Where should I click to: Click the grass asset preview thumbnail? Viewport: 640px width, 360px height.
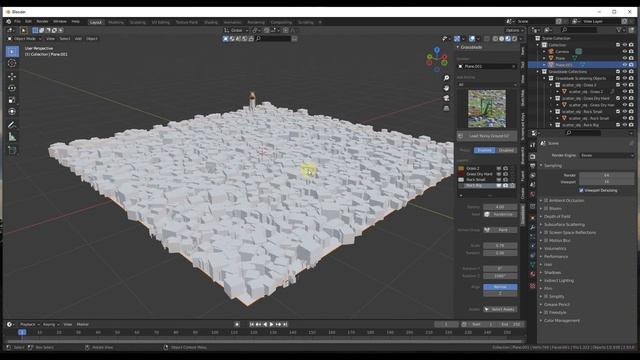pyautogui.click(x=487, y=109)
